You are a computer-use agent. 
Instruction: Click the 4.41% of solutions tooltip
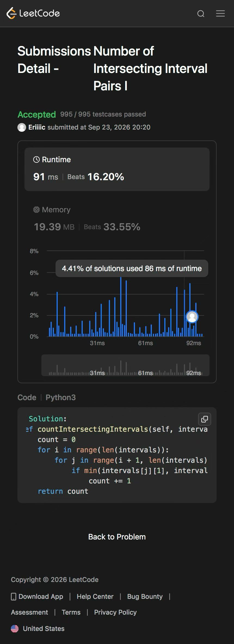coord(132,268)
